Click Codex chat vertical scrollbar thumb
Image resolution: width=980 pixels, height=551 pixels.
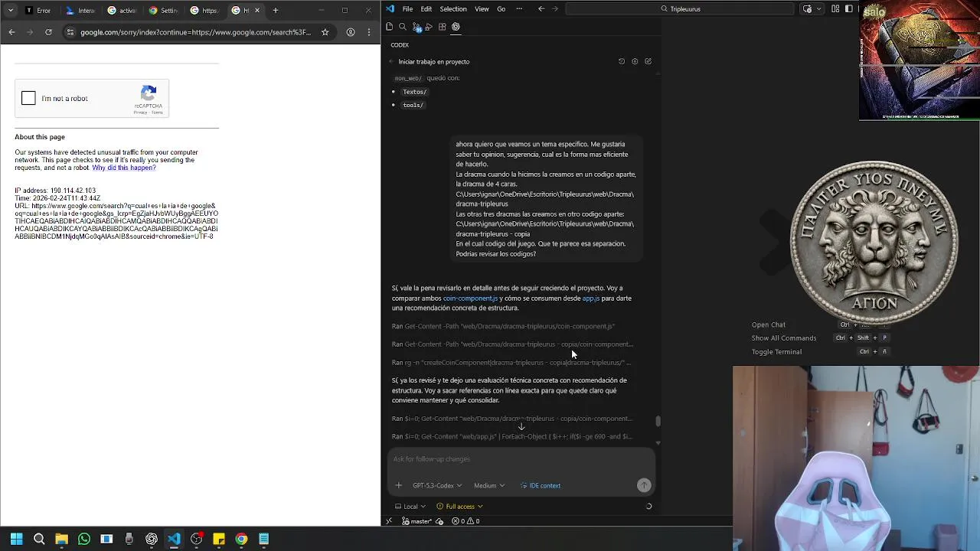[658, 421]
